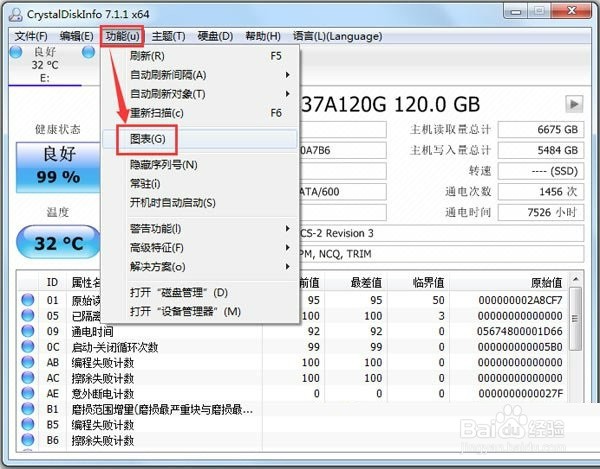Open the 硬盘(D) menu

(215, 36)
